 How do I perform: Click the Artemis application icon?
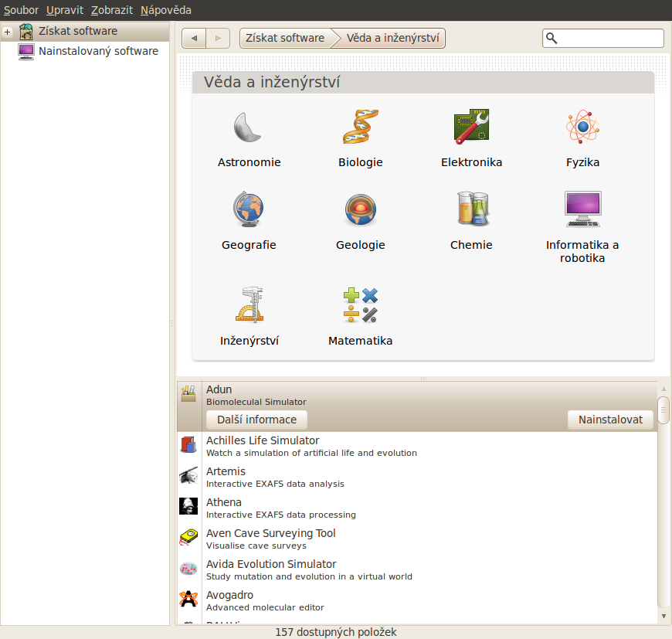pyautogui.click(x=188, y=476)
